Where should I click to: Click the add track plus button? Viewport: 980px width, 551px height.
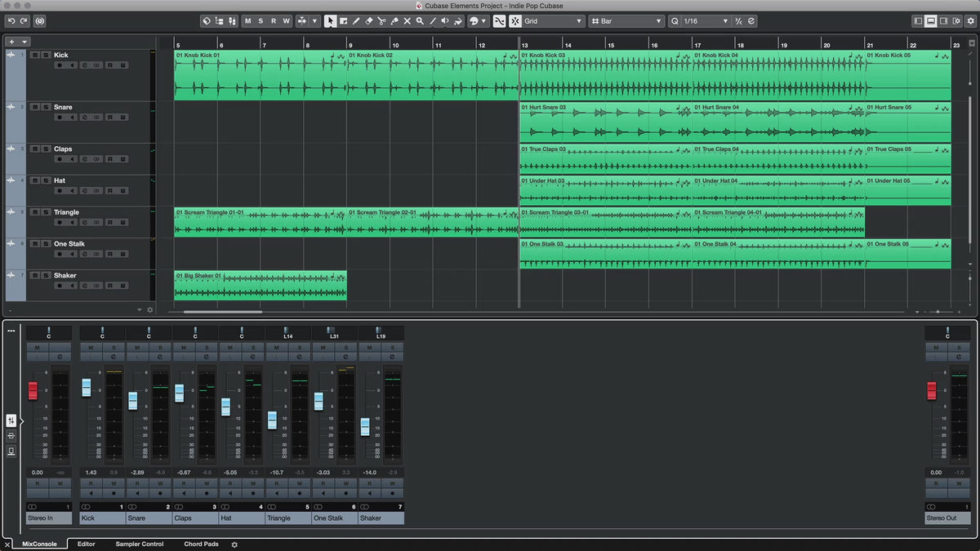click(11, 42)
